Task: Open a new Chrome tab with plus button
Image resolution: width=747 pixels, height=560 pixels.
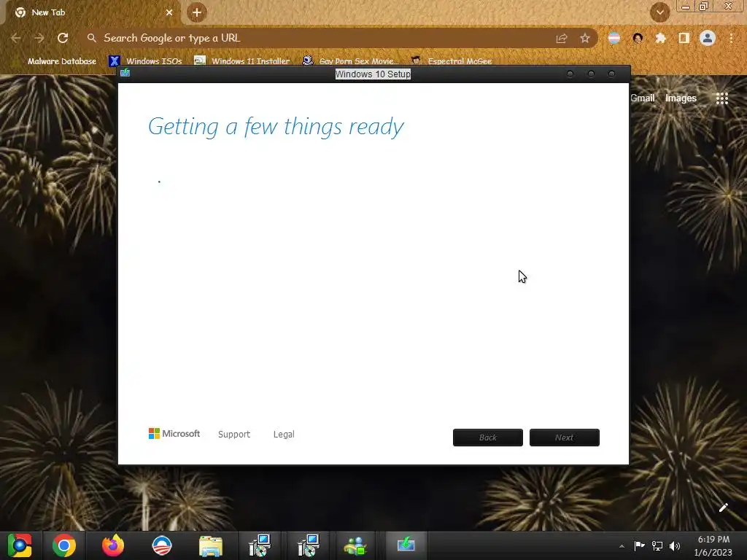Action: (x=197, y=12)
